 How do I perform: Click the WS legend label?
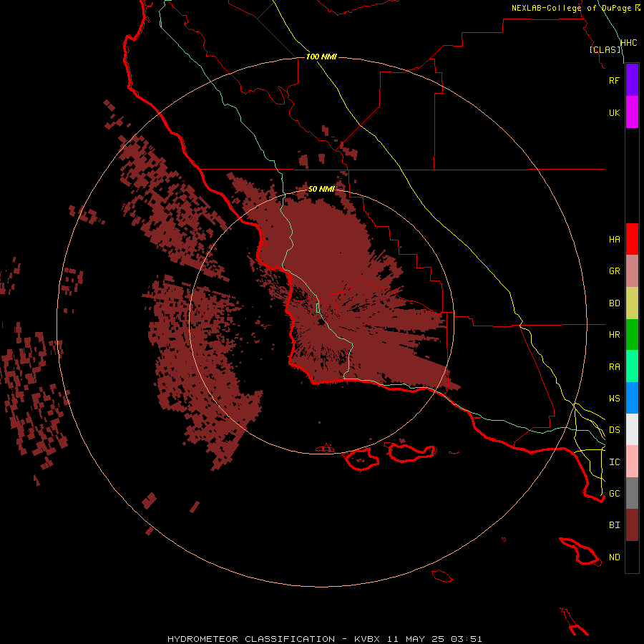(x=615, y=399)
